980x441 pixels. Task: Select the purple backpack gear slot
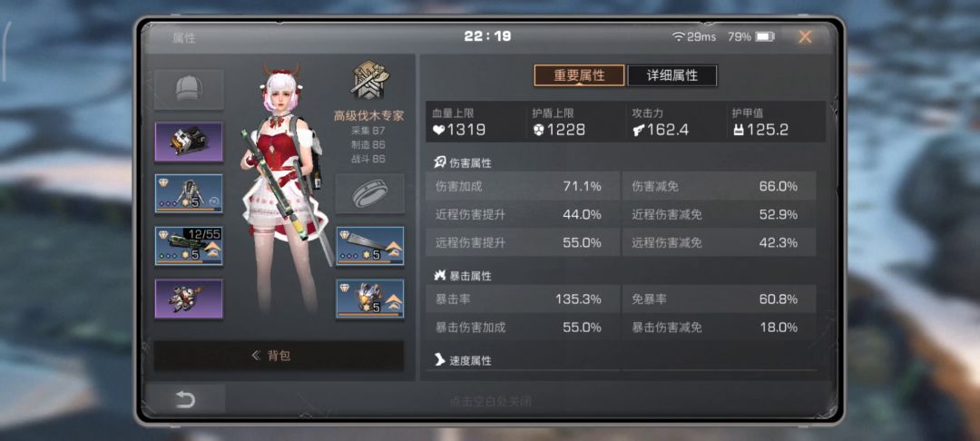click(x=189, y=142)
